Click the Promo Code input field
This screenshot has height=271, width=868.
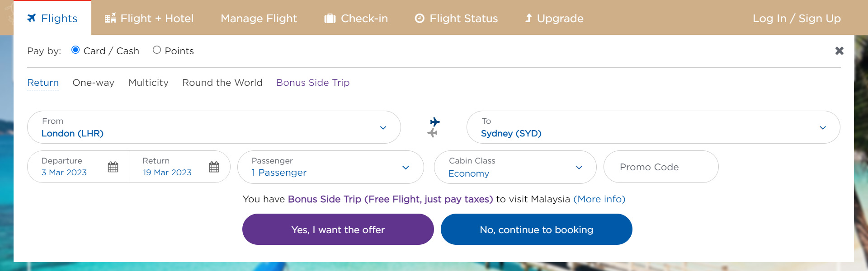661,167
